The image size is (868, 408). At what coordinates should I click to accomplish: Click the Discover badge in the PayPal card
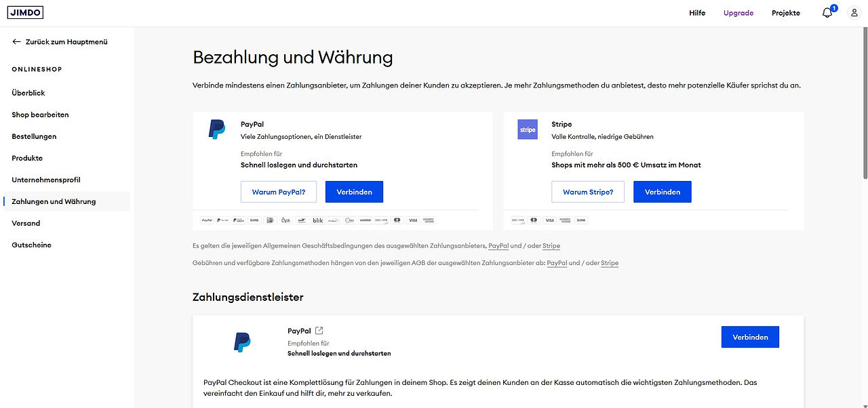point(381,220)
